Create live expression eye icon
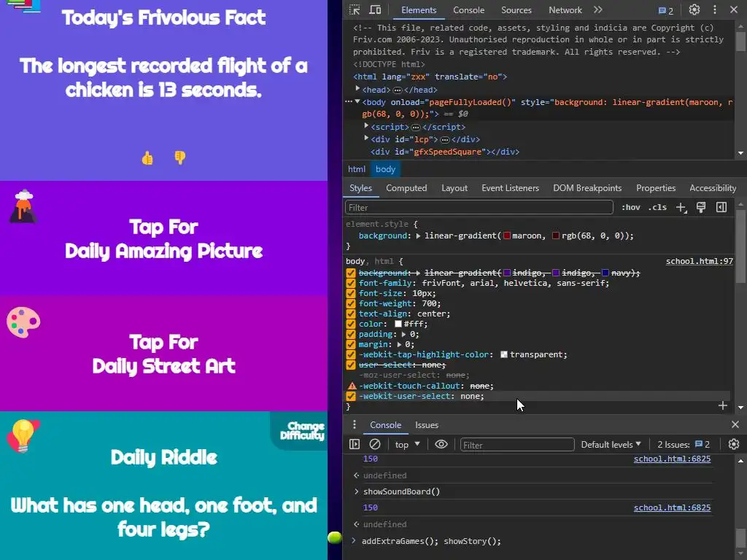The height and width of the screenshot is (560, 747). [x=441, y=444]
